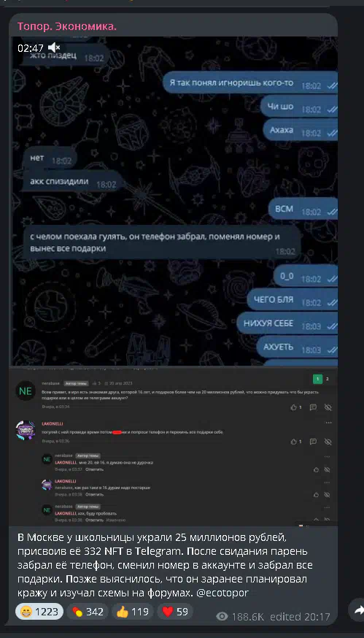Add the laughing emoji reaction 1223
Image resolution: width=364 pixels, height=638 pixels.
coord(39,611)
